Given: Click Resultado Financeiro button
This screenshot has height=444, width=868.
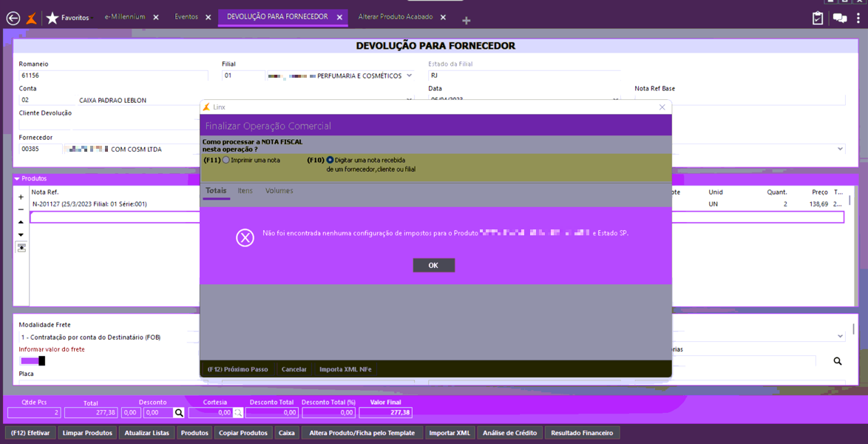Looking at the screenshot, I should tap(583, 433).
